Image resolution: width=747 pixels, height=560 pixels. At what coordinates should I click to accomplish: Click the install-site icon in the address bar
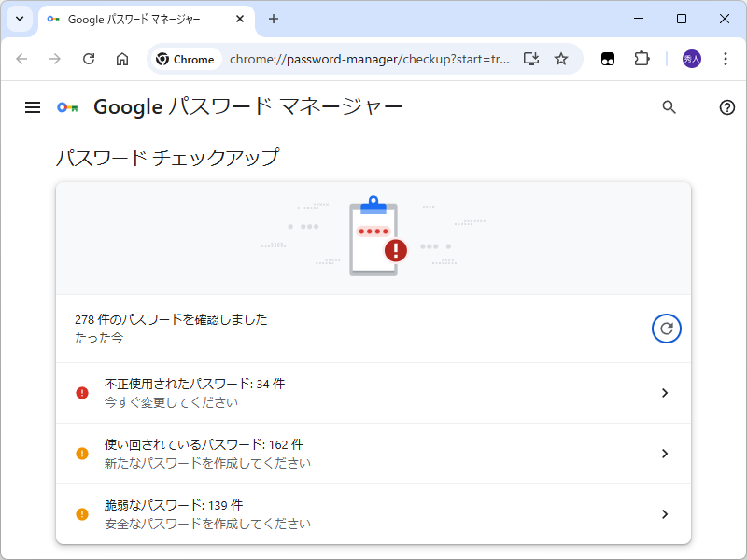[531, 58]
